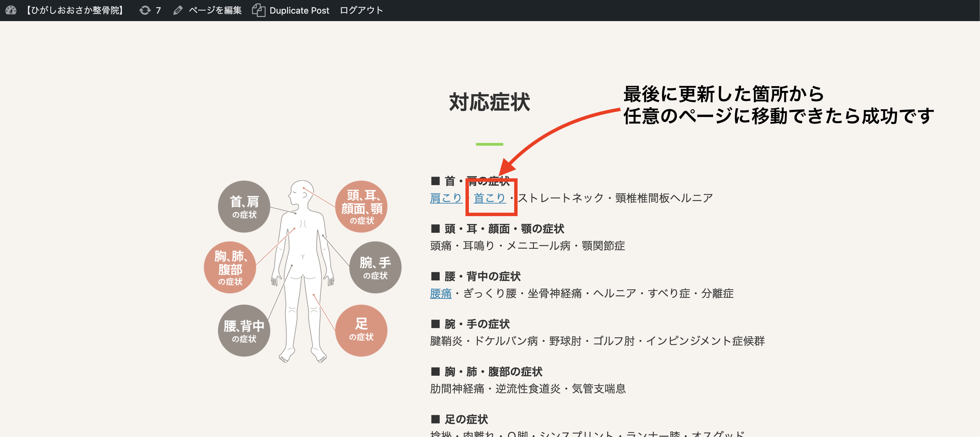Click the 足の症状 circle
Screen dimensions: 980x437
(361, 330)
